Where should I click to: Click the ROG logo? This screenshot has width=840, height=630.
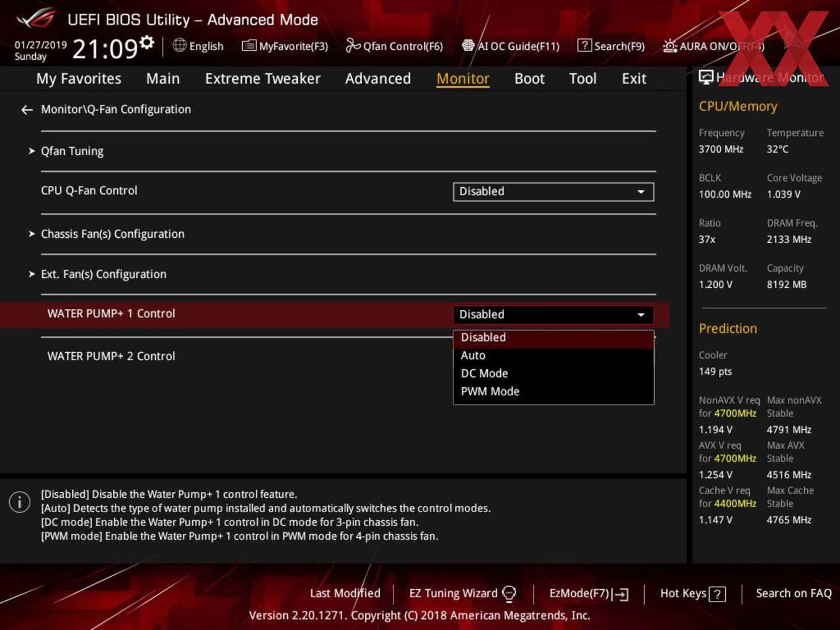(36, 19)
